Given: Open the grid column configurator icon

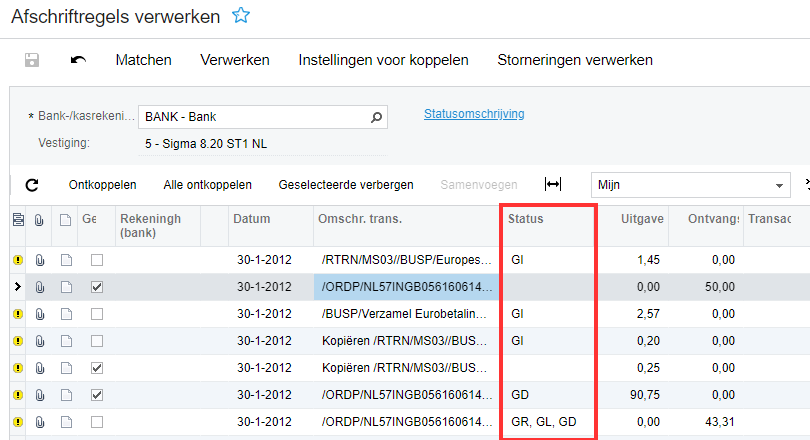Looking at the screenshot, I should click(18, 220).
